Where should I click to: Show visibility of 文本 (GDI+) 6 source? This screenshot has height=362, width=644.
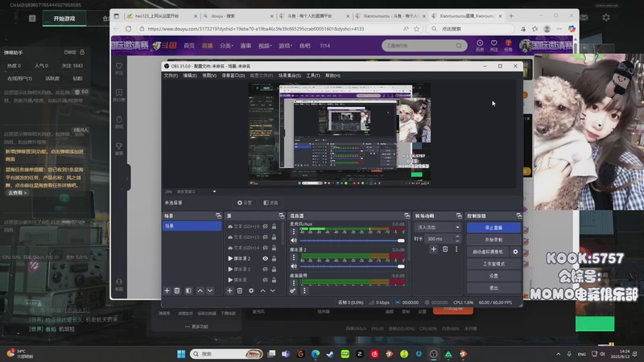(x=266, y=226)
